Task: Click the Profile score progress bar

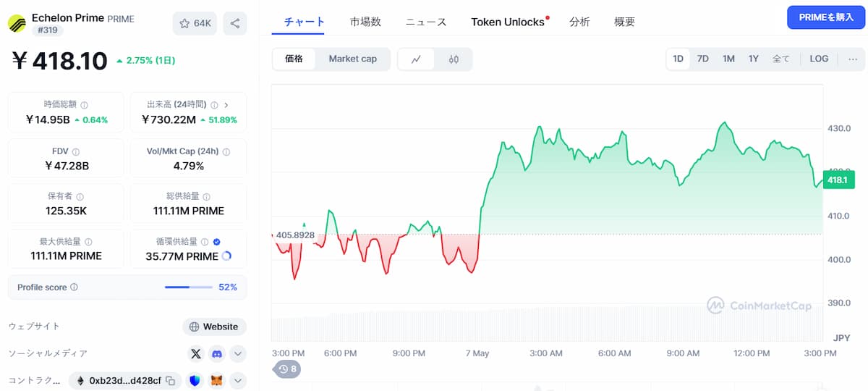Action: (x=187, y=287)
